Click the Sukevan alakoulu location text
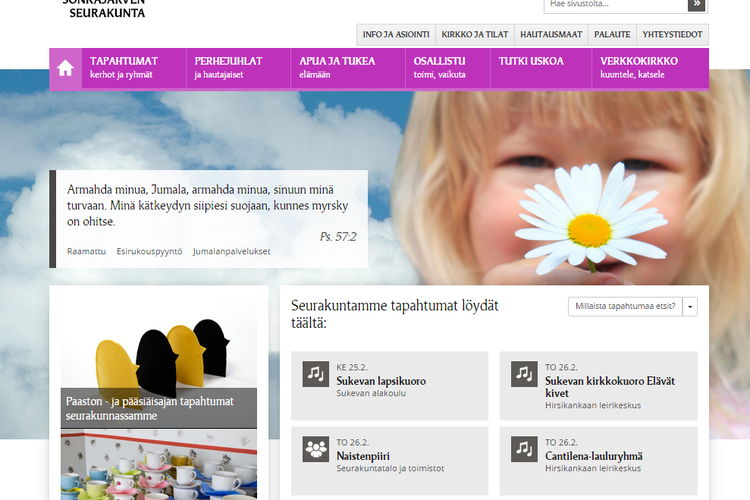750x500 pixels. pyautogui.click(x=371, y=393)
